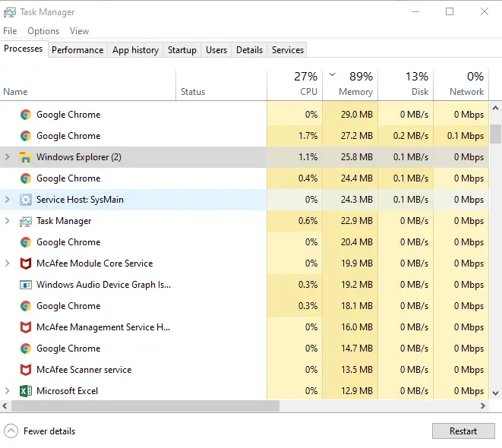Click the vertical scrollbar down arrow

[x=495, y=393]
